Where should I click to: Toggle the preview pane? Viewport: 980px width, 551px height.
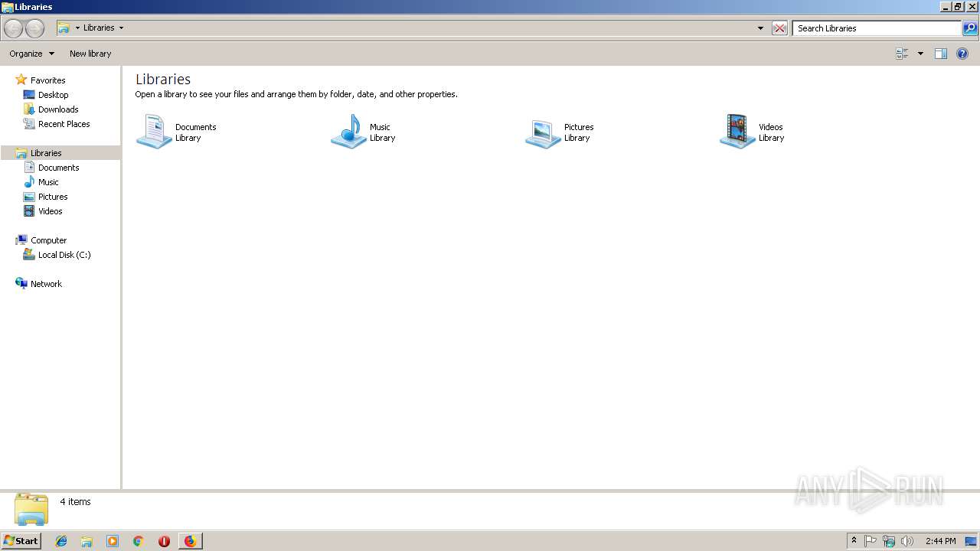pyautogui.click(x=941, y=54)
